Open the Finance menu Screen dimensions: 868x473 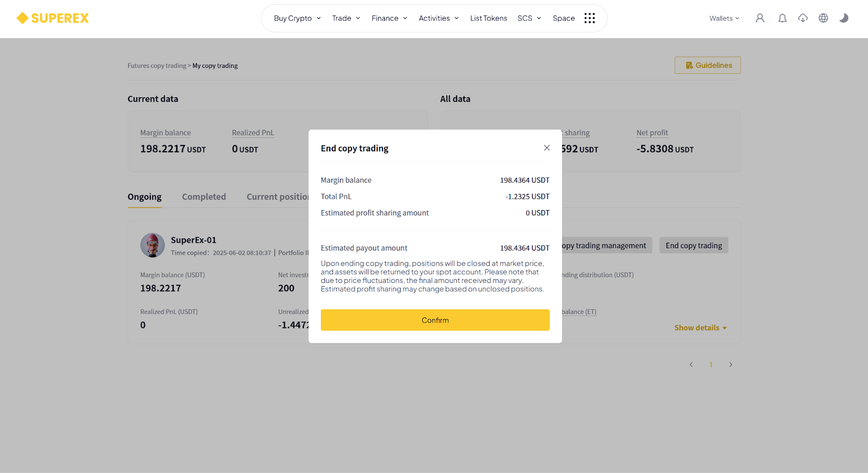(x=390, y=18)
